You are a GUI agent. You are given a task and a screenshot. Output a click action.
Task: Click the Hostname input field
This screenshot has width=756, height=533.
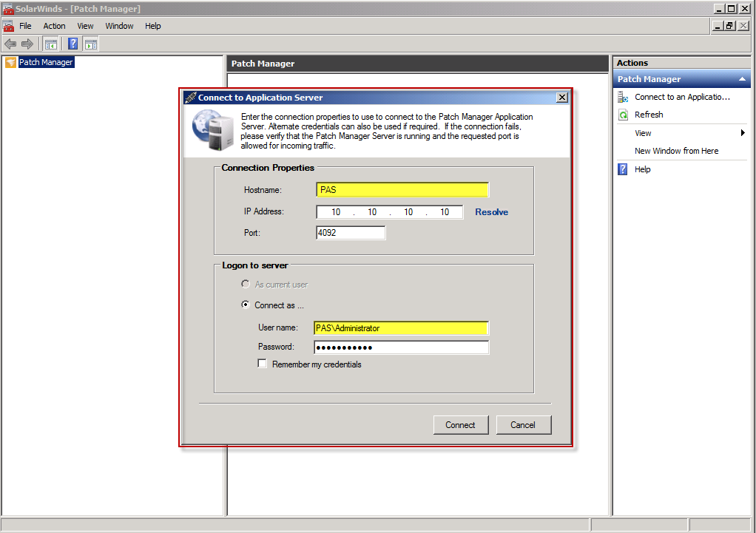pos(402,190)
